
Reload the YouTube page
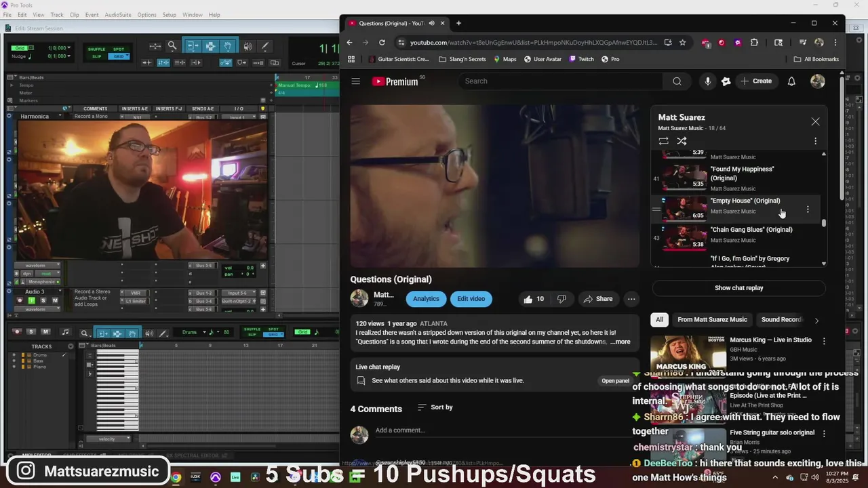[382, 42]
